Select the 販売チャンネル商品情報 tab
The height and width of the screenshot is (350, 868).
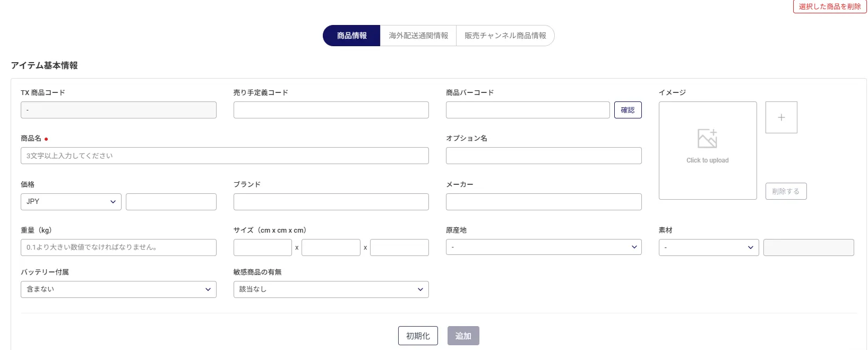tap(505, 36)
